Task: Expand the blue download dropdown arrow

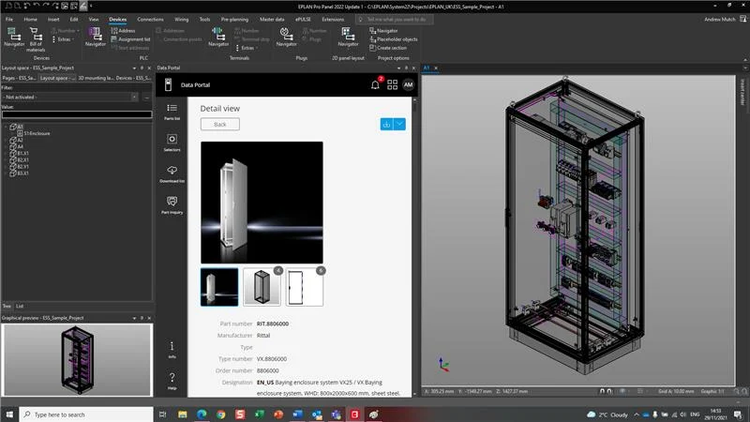Action: click(x=401, y=124)
